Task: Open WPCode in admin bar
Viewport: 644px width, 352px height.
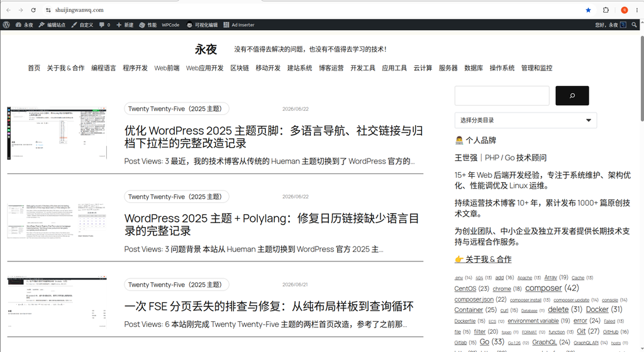Action: click(170, 25)
